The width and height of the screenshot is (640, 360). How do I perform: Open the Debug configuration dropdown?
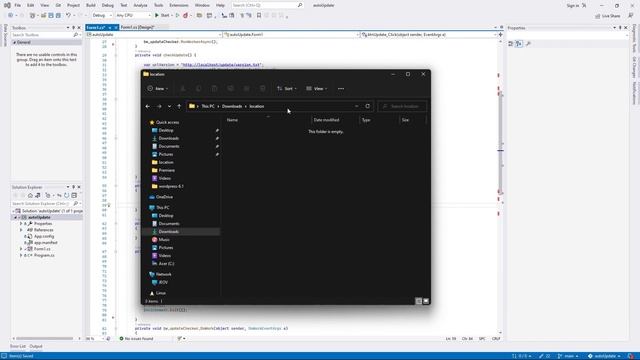[x=102, y=16]
